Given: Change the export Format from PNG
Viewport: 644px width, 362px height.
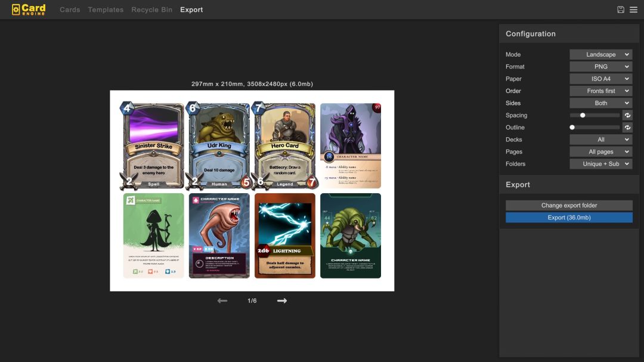Looking at the screenshot, I should [601, 66].
